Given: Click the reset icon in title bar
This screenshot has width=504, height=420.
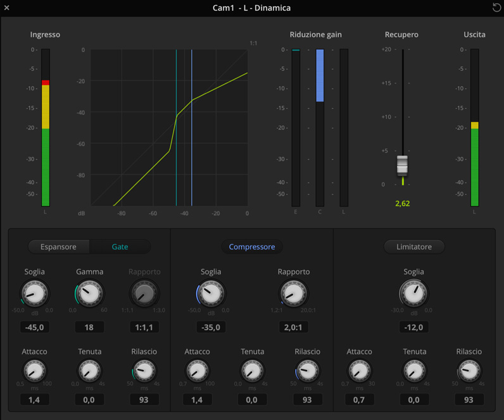Looking at the screenshot, I should coord(496,8).
